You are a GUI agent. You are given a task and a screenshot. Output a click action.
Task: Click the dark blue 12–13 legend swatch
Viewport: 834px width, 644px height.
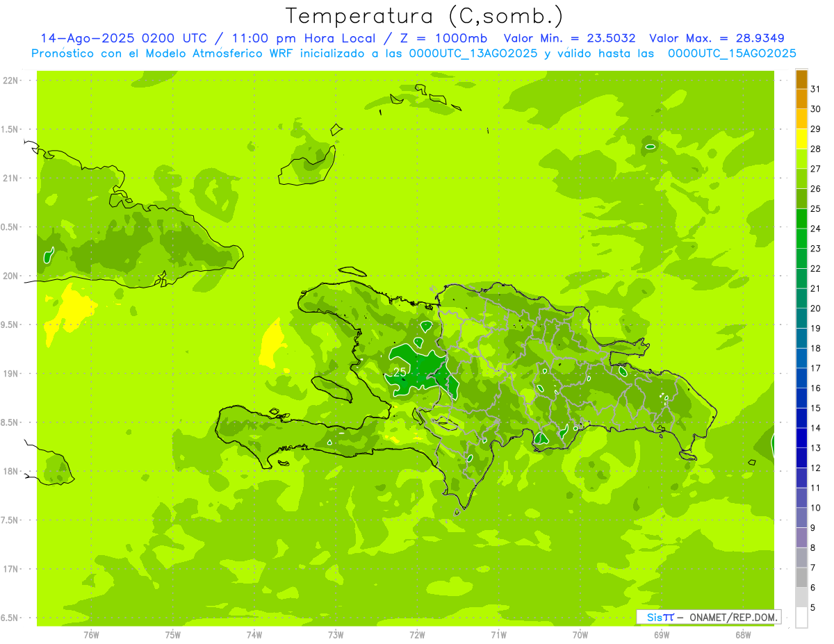(801, 459)
